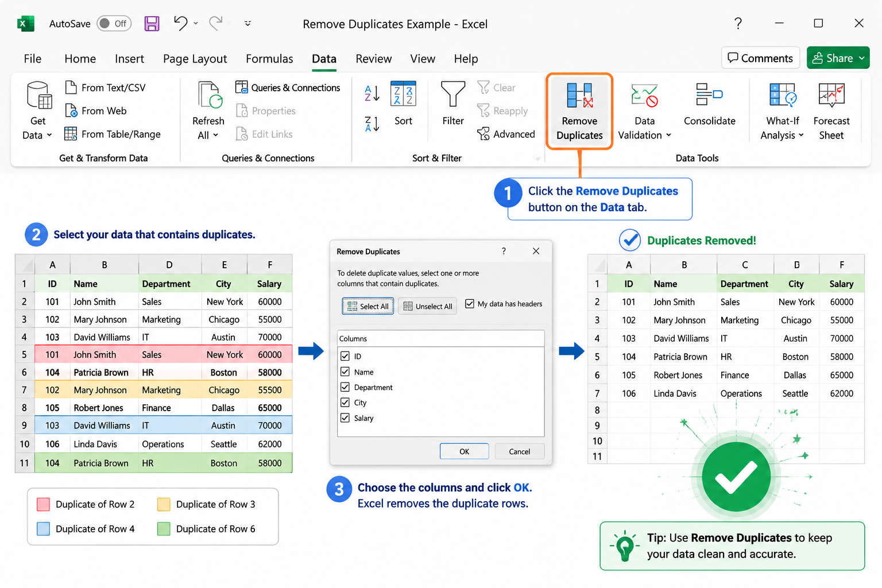The width and height of the screenshot is (882, 588).
Task: Open the Undo history dropdown arrow
Action: 196,24
